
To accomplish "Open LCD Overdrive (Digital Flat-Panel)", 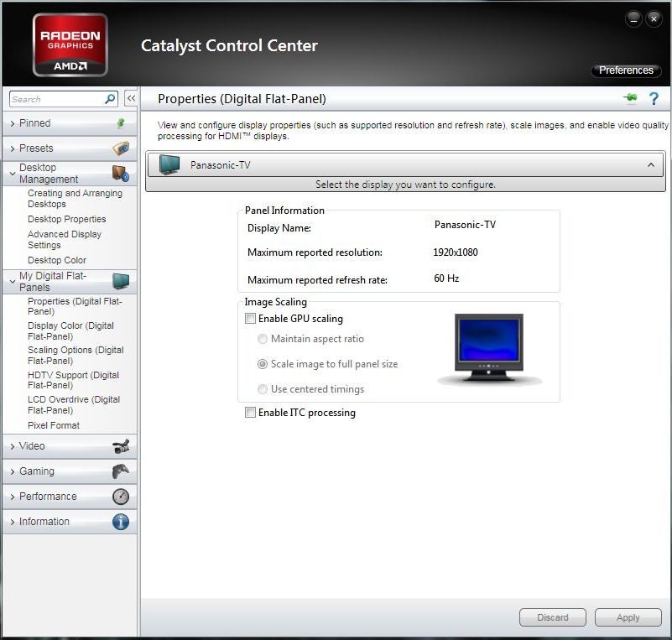I will pos(74,405).
